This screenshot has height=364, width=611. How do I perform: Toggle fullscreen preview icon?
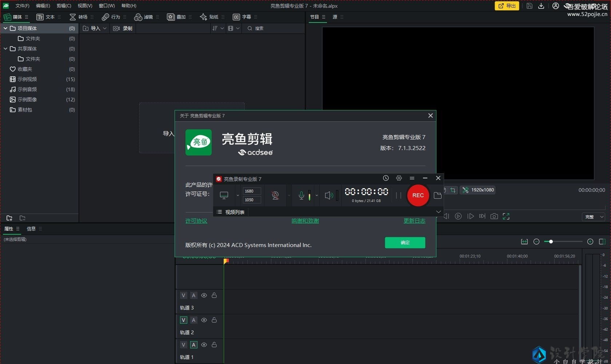click(x=506, y=216)
